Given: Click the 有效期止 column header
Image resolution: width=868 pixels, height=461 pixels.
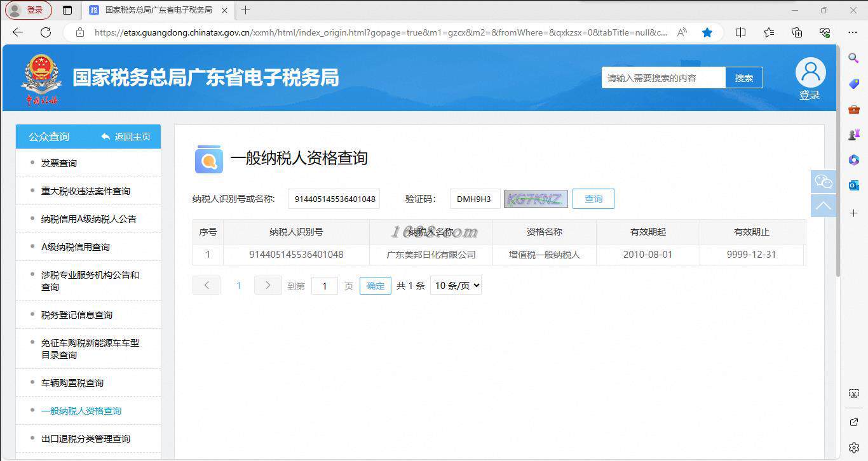Looking at the screenshot, I should pos(752,232).
